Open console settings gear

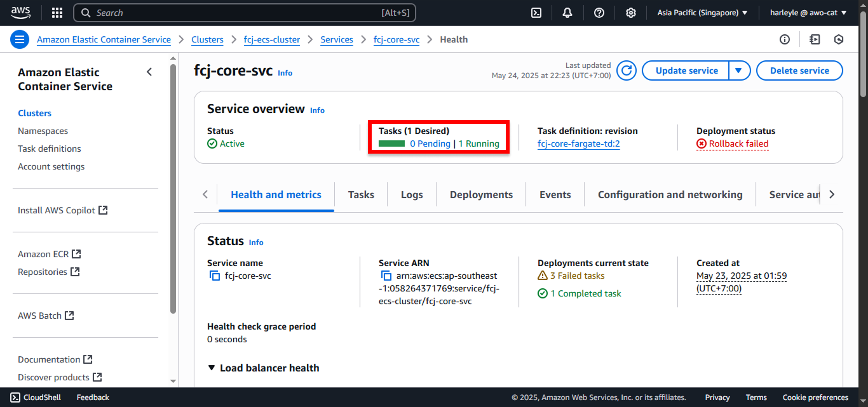(x=630, y=13)
